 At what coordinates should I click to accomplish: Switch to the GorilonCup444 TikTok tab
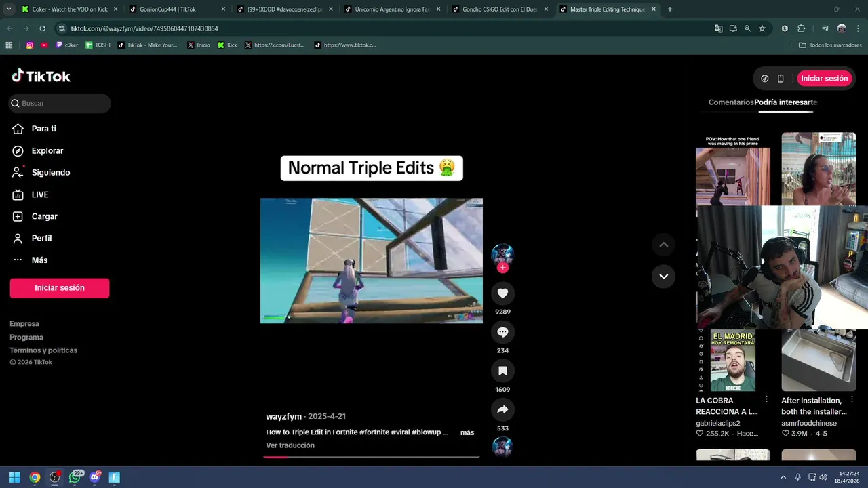pos(177,9)
